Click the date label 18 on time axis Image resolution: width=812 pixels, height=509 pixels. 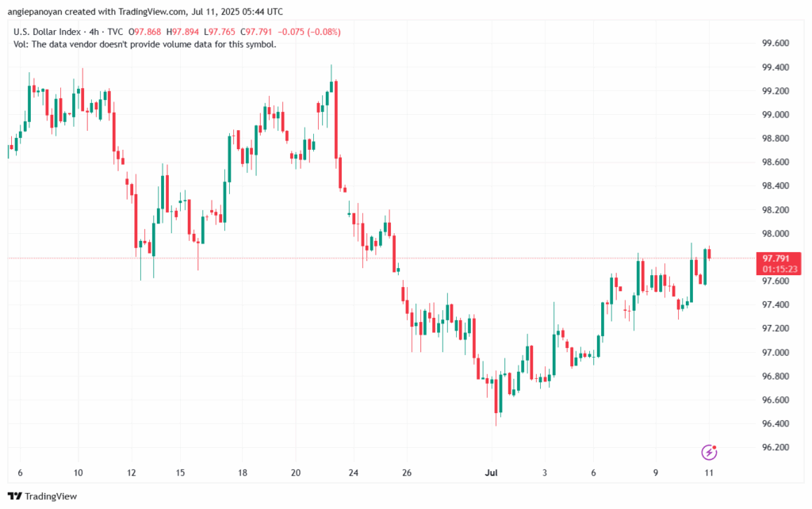click(x=243, y=473)
